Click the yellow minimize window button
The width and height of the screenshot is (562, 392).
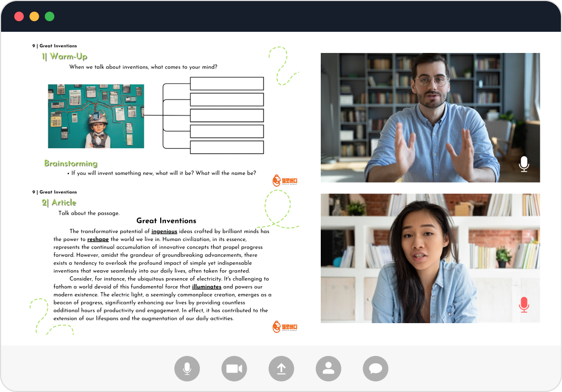click(34, 16)
